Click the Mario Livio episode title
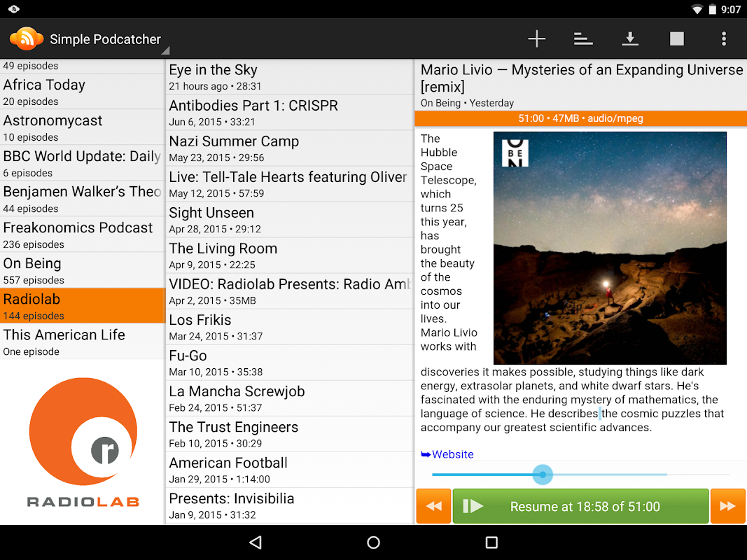This screenshot has height=560, width=747. coord(581,78)
